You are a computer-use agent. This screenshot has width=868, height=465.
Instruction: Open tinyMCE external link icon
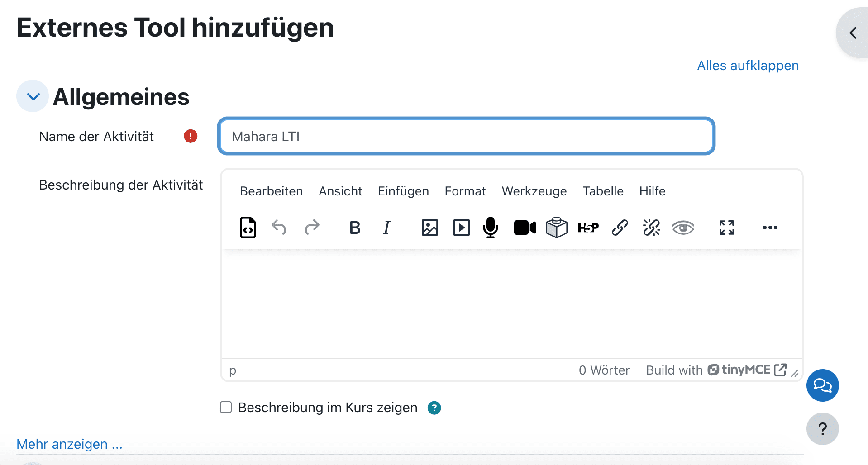(x=780, y=370)
